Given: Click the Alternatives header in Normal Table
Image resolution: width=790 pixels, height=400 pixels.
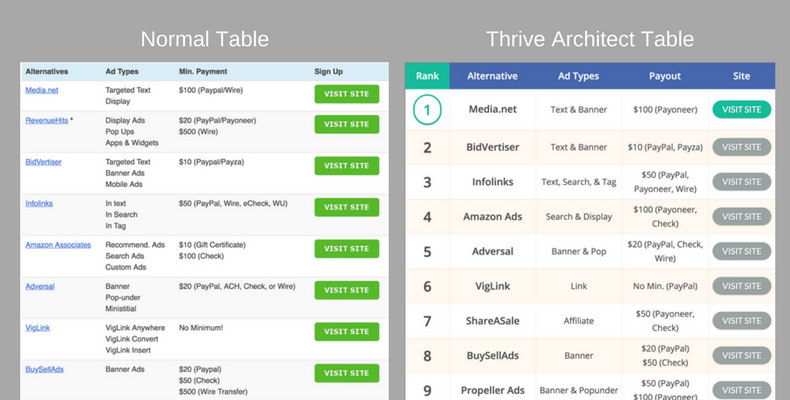Looking at the screenshot, I should tap(47, 72).
